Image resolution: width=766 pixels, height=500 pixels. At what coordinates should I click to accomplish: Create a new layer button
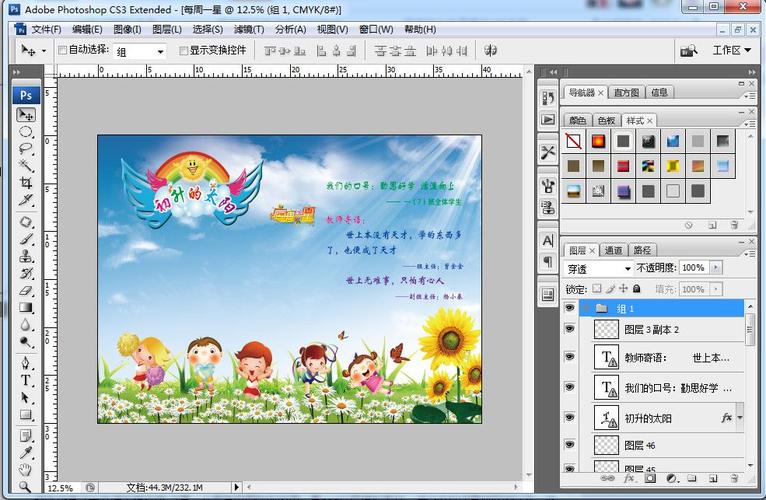tap(712, 478)
